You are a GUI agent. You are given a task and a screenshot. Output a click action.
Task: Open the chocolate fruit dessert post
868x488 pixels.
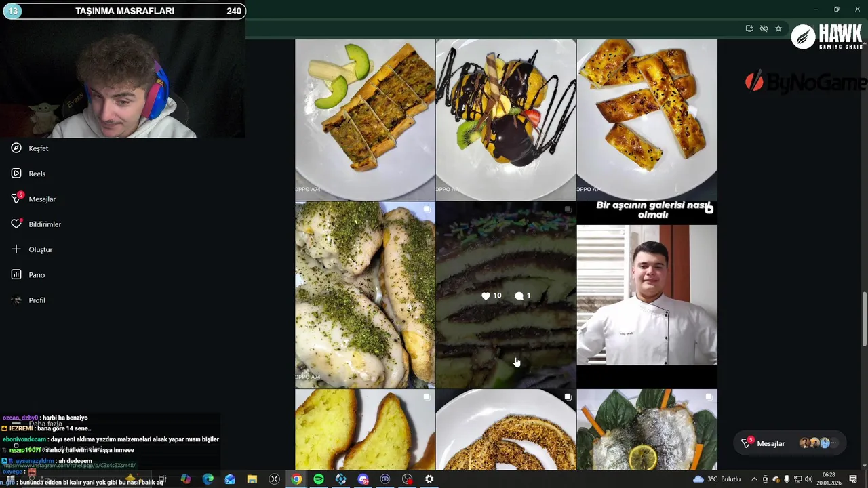coord(506,119)
